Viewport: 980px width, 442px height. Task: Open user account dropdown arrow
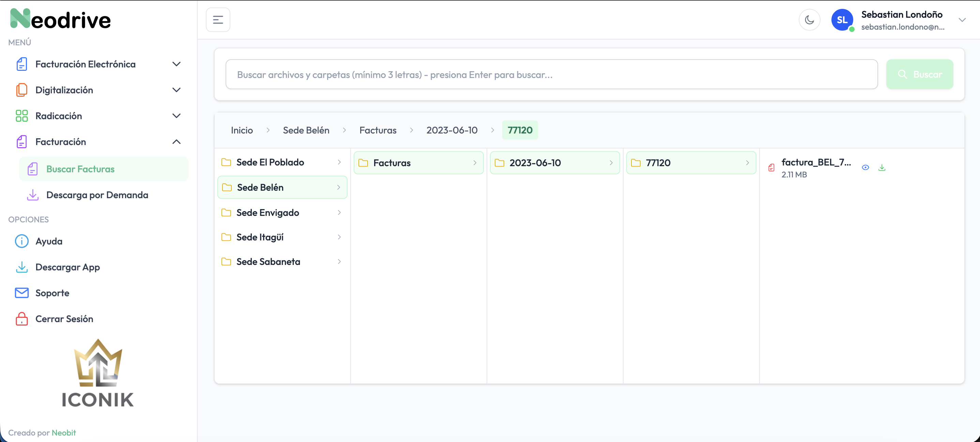tap(962, 20)
